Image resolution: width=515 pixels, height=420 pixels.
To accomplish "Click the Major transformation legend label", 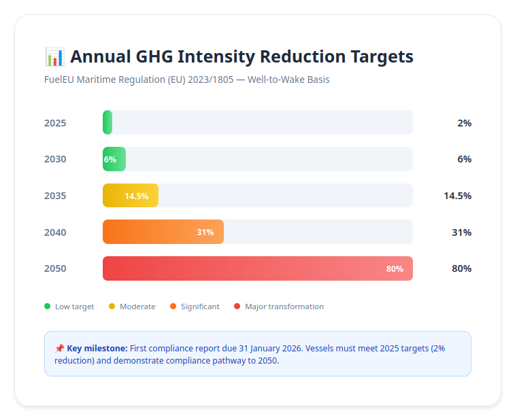I will pos(284,307).
